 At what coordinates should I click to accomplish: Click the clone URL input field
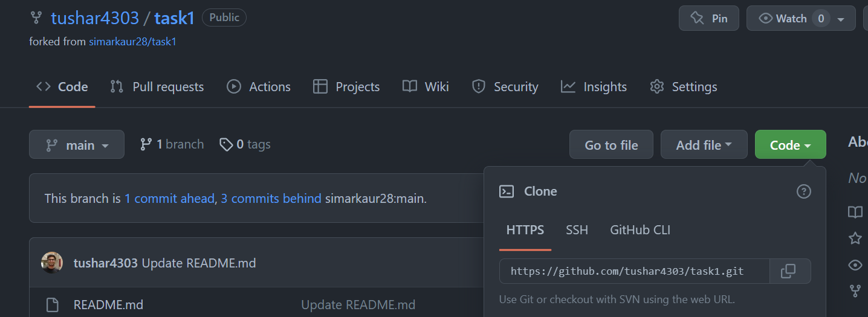tap(634, 271)
